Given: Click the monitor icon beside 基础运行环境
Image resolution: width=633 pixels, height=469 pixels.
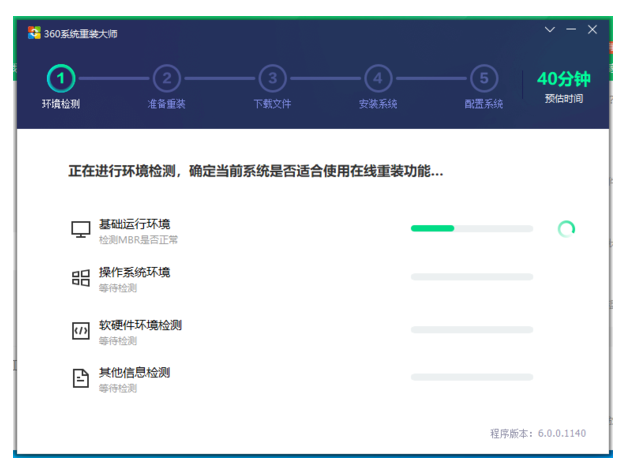Looking at the screenshot, I should (81, 230).
